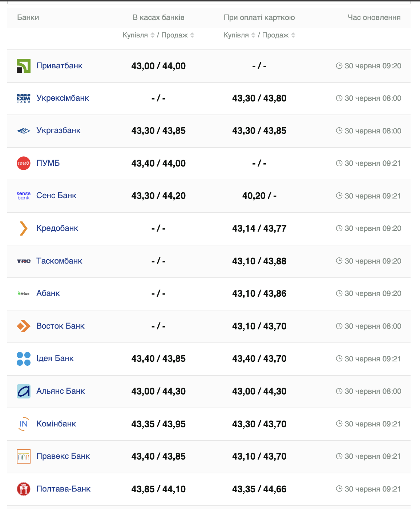Viewport: 420px width, 509px height.
Task: Click the red ПУМБ logo icon
Action: tap(24, 163)
